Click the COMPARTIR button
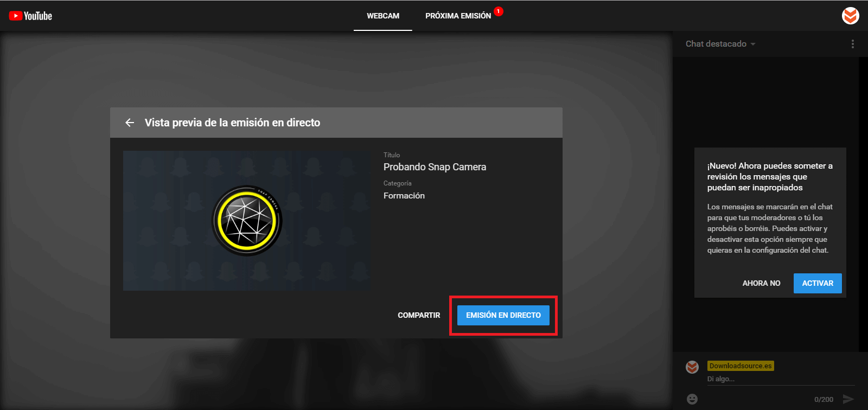The image size is (868, 410). coord(419,315)
